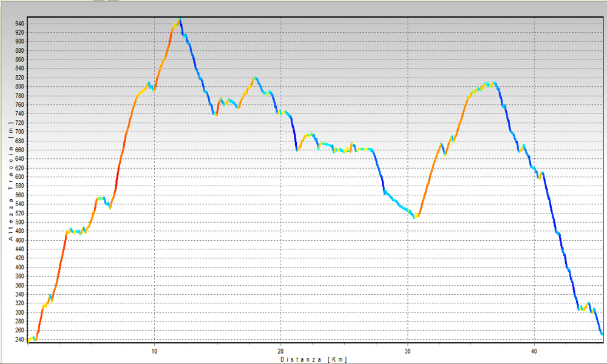Viewport: 607px width, 364px height.
Task: Select the 'Distanza [Km]' axis title
Action: pyautogui.click(x=313, y=359)
